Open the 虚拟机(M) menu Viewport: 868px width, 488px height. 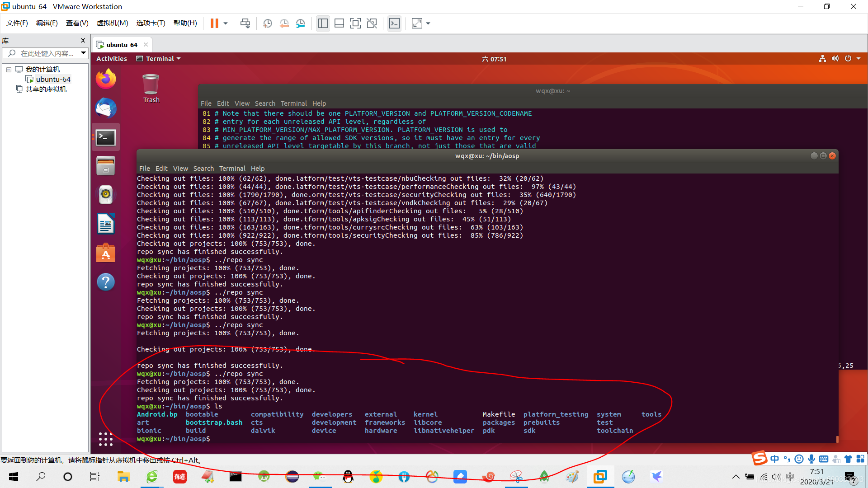[x=112, y=23]
